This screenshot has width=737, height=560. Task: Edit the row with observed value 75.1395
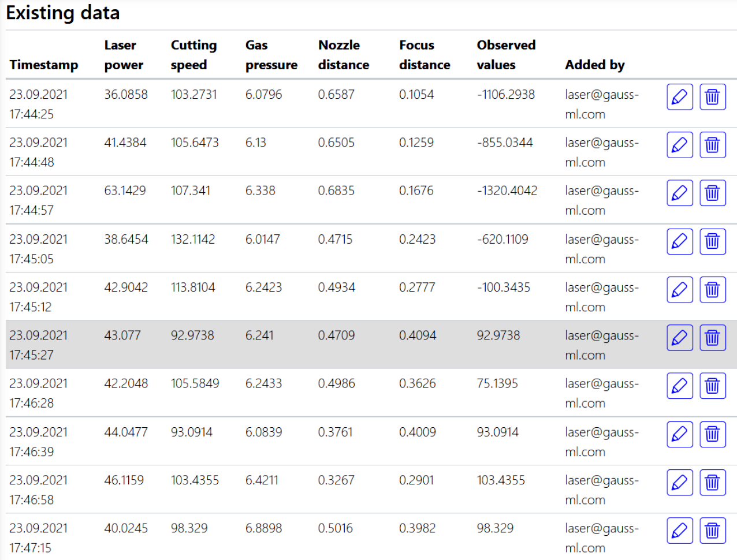pos(680,386)
